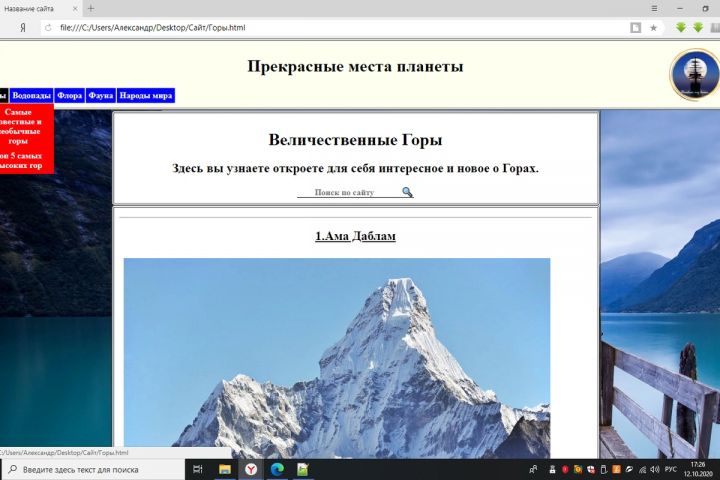Bookmark the page with the star icon
Viewport: 720px width, 480px height.
[x=653, y=28]
